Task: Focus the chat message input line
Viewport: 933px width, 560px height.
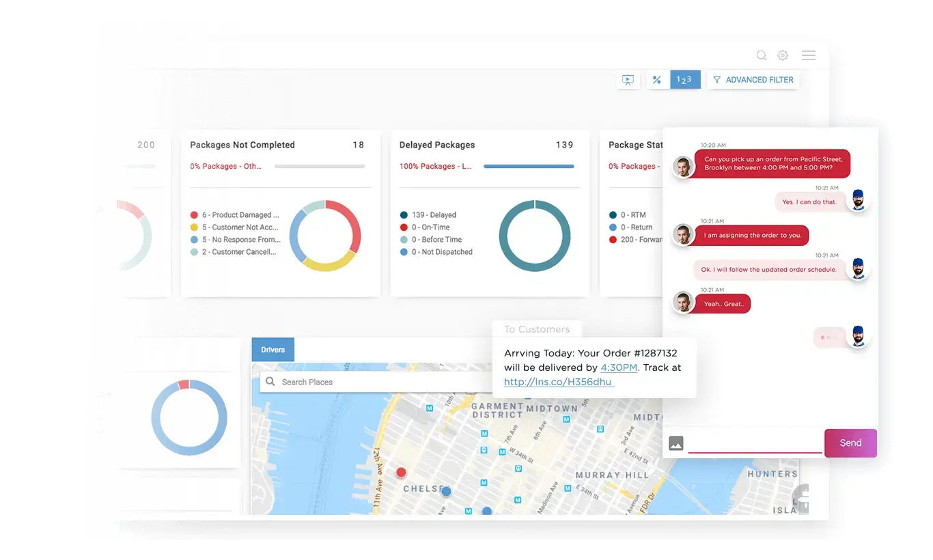Action: 755,445
